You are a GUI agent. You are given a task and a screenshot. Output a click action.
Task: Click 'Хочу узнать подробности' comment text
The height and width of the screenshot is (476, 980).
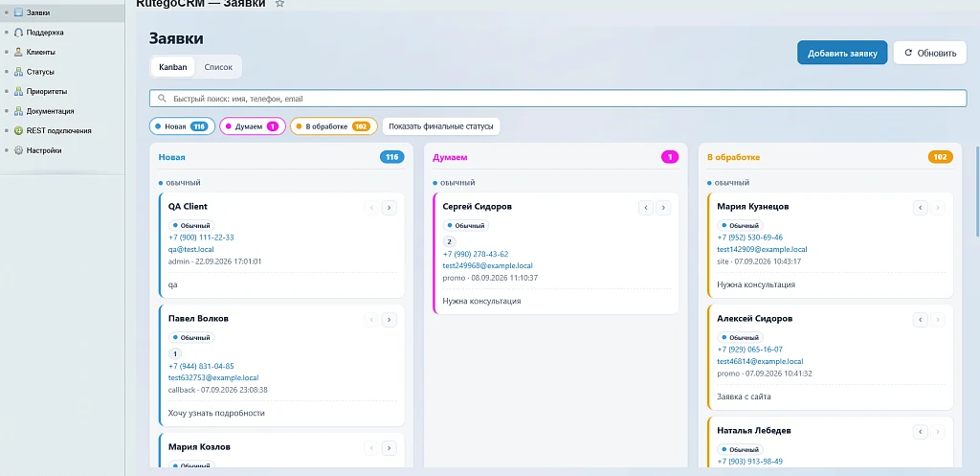[216, 414]
